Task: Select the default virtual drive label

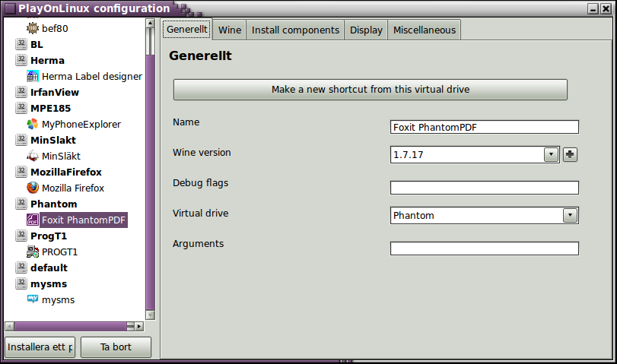Action: point(49,267)
